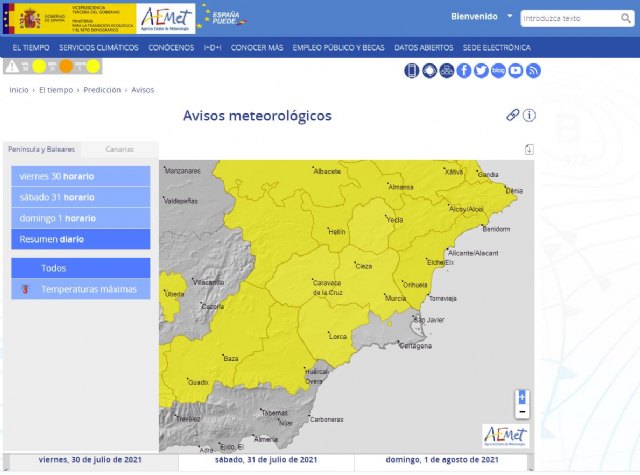The width and height of the screenshot is (640, 475).
Task: Switch to the Canarias tab
Action: click(x=119, y=149)
